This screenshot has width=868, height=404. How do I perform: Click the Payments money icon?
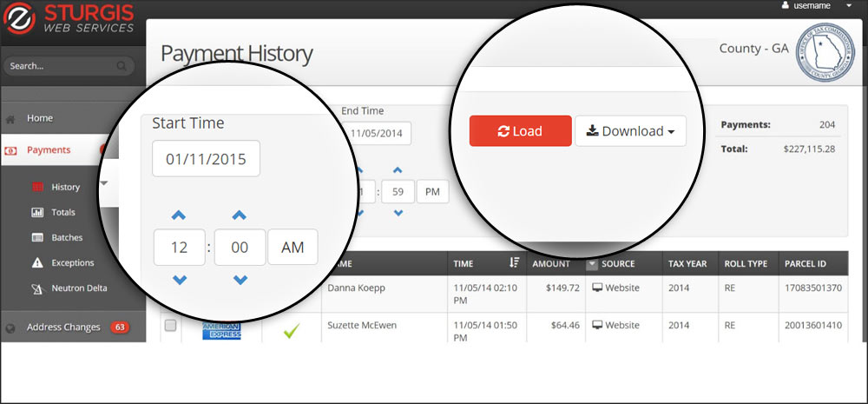point(10,150)
